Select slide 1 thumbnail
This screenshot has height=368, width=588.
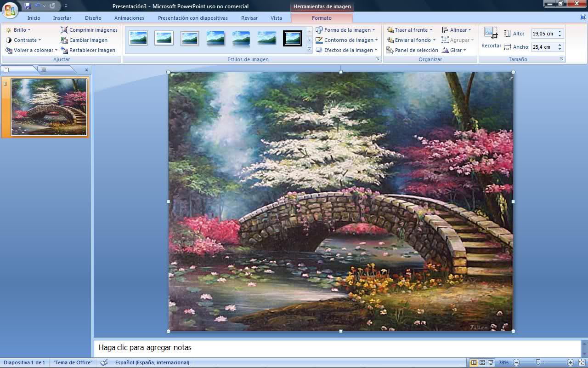pyautogui.click(x=49, y=107)
